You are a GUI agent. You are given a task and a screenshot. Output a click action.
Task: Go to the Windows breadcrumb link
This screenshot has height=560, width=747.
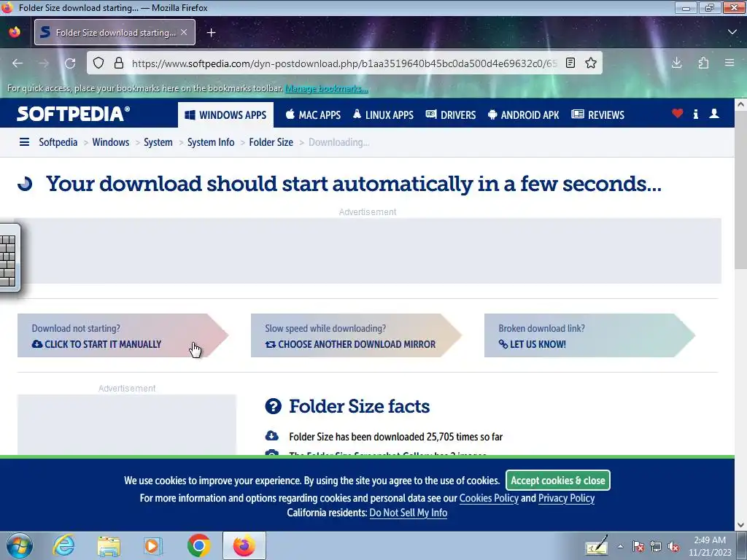point(111,142)
